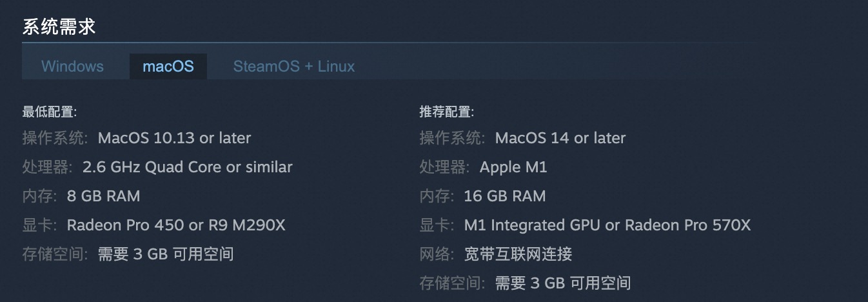Viewport: 868px width, 302px height.
Task: Open the SteamOS + Linux tab
Action: [x=294, y=66]
